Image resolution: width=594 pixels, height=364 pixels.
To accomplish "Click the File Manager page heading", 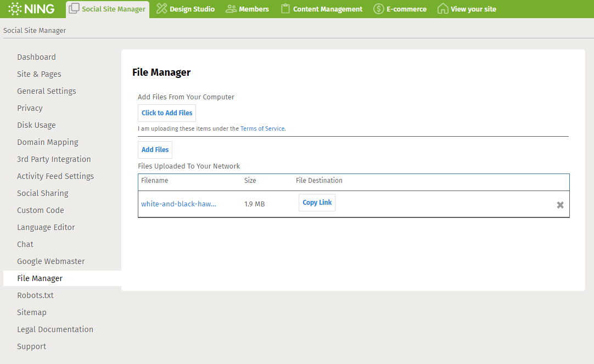I will click(x=161, y=72).
